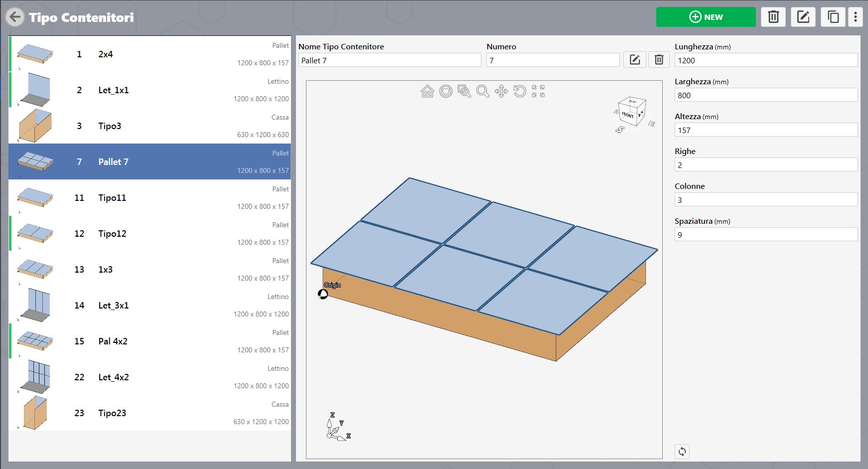Click the rotate-back undo icon in viewer
The image size is (868, 469).
520,91
